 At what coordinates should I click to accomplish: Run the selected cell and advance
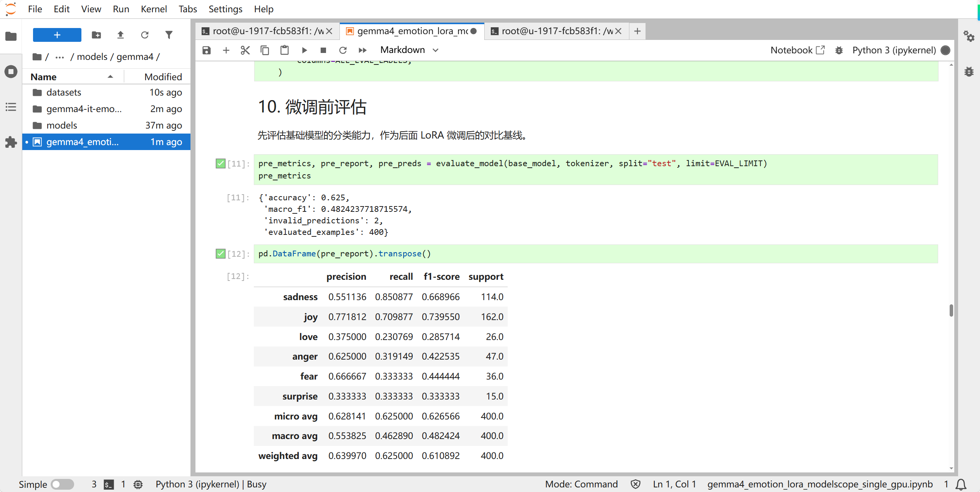pos(304,50)
